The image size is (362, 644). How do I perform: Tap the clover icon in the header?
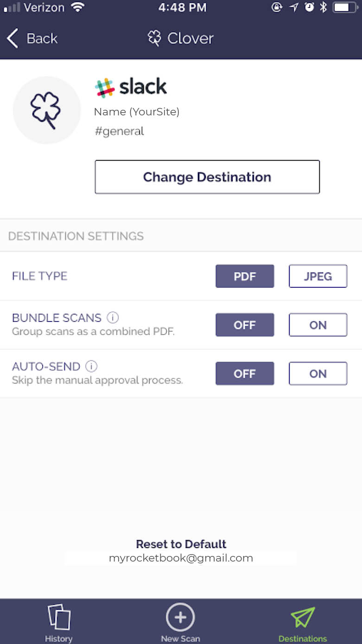(154, 38)
